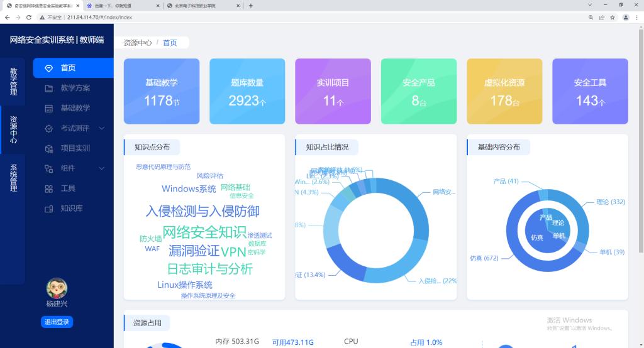
Task: Expand the 组件 submenu chevron
Action: pos(101,168)
